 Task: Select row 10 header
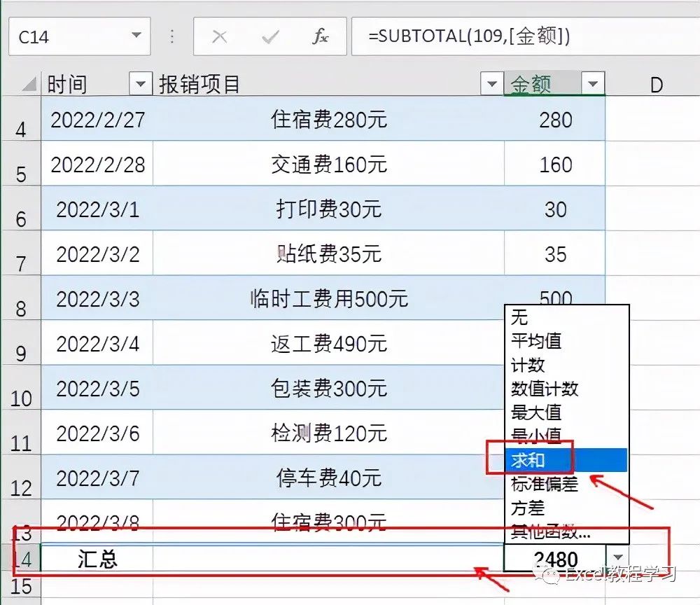[21, 387]
